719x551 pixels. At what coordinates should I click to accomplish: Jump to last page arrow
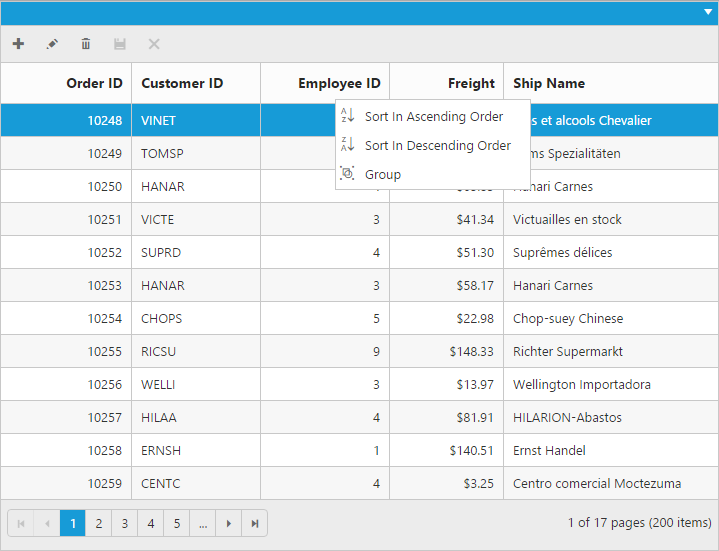(x=255, y=523)
